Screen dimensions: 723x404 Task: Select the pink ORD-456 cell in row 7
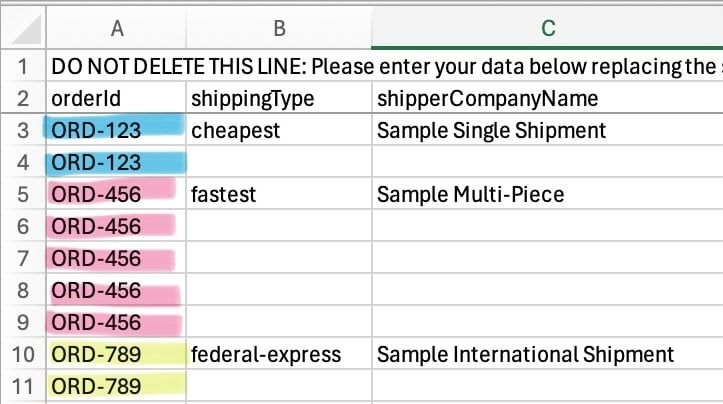(116, 258)
